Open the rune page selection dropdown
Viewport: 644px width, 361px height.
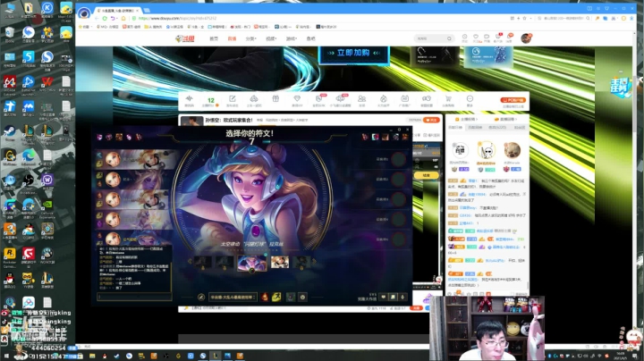point(233,297)
